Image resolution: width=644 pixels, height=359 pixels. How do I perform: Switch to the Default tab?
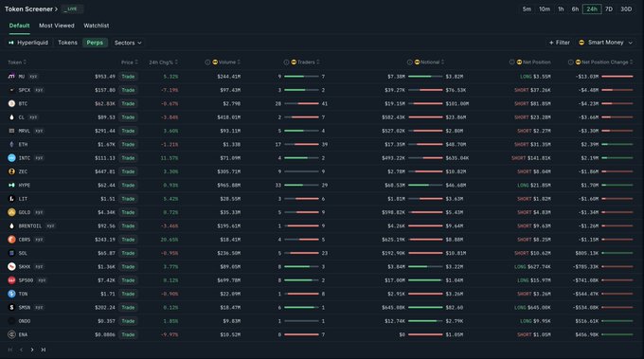pyautogui.click(x=19, y=26)
